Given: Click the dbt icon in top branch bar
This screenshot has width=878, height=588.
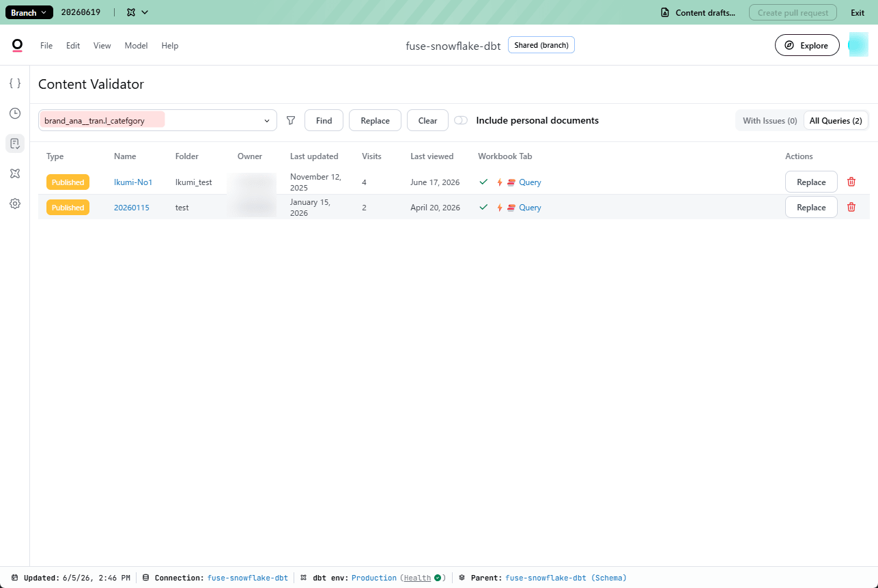Looking at the screenshot, I should (131, 12).
